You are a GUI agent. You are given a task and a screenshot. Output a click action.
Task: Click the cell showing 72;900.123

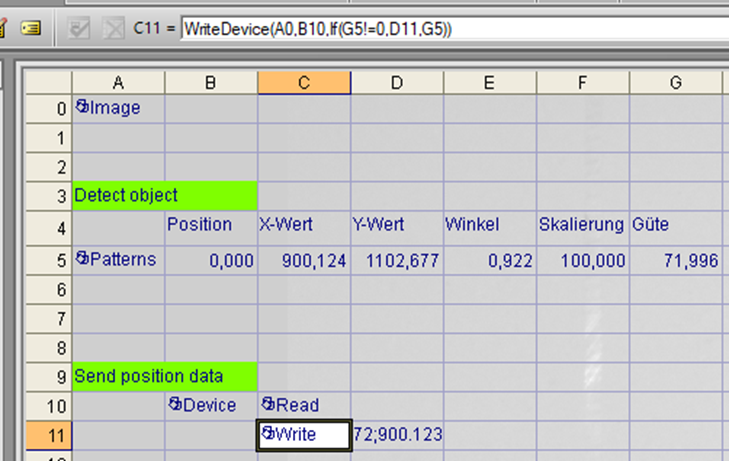coord(397,434)
